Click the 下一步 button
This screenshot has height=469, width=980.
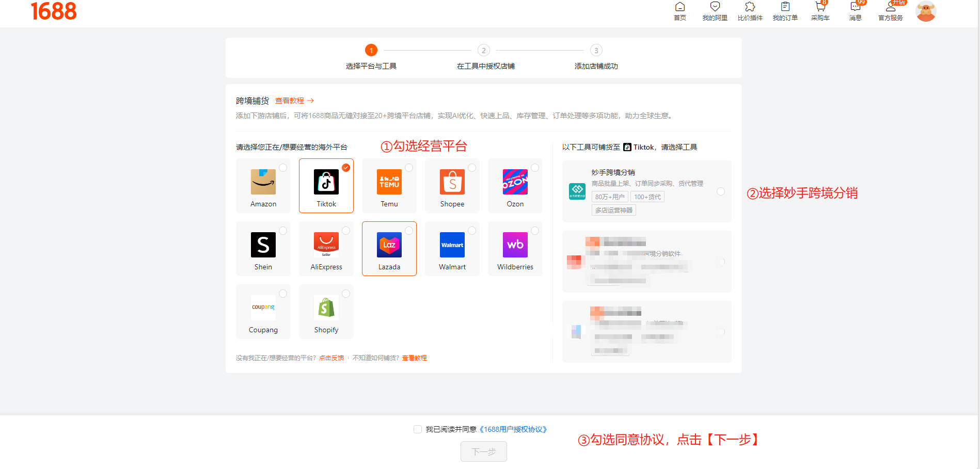(x=484, y=451)
